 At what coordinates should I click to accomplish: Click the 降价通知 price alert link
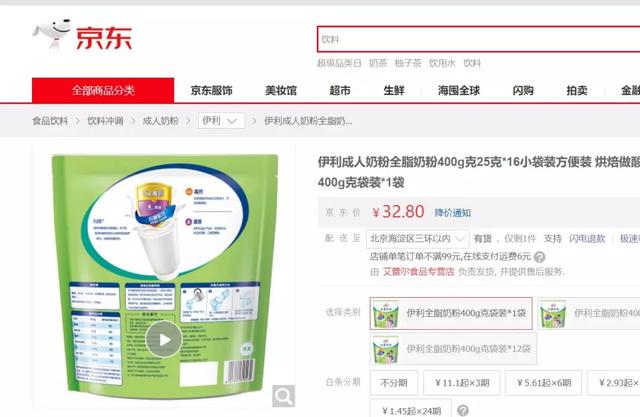click(453, 213)
